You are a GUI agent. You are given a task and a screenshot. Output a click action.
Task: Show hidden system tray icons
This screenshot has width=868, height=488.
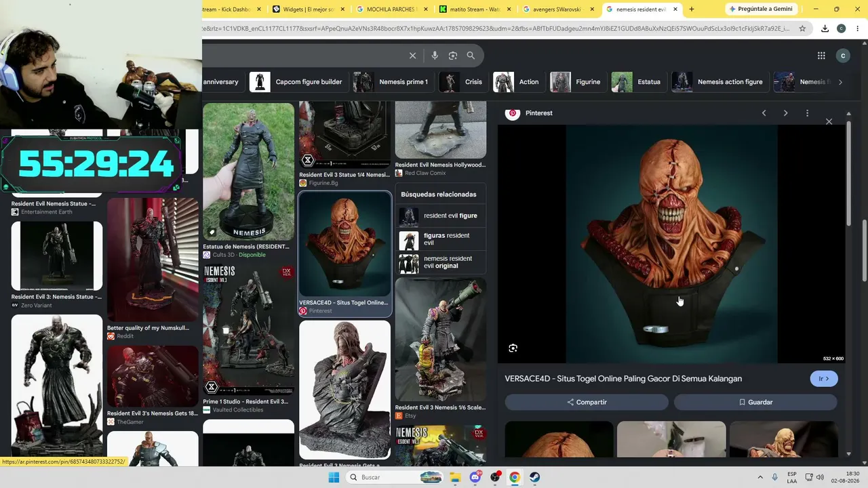(x=760, y=477)
